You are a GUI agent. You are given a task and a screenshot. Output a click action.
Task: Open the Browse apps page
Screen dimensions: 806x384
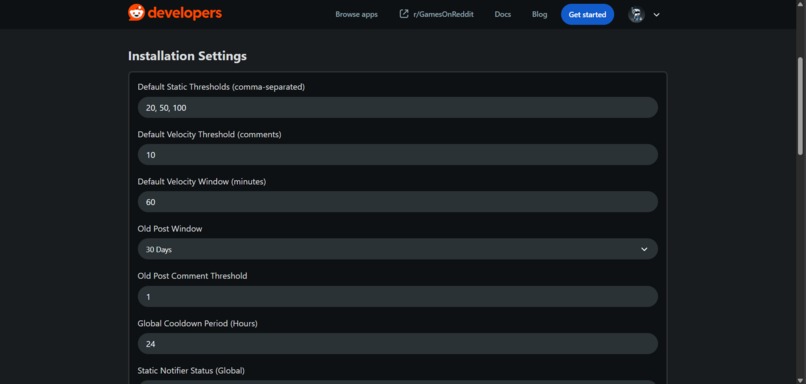click(356, 14)
